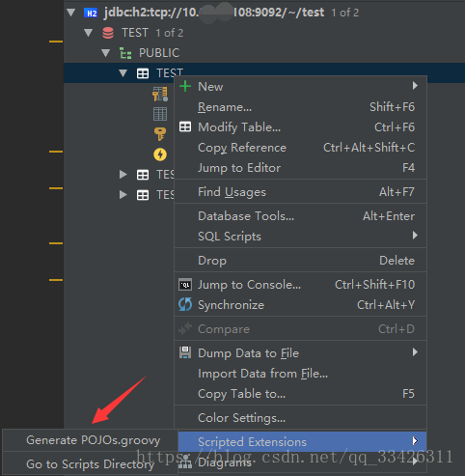Click the yellow key icon under TEST
Viewport: 465px width, 476px height.
[160, 134]
